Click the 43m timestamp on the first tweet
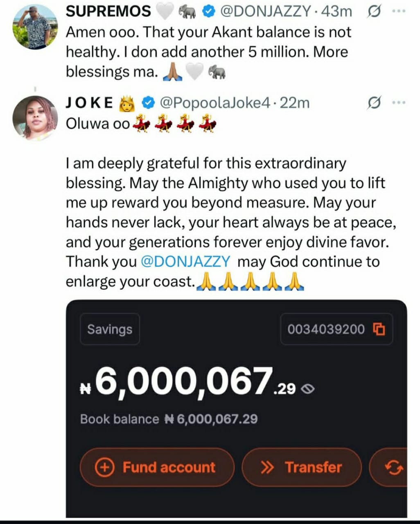The image size is (420, 524). pyautogui.click(x=336, y=12)
